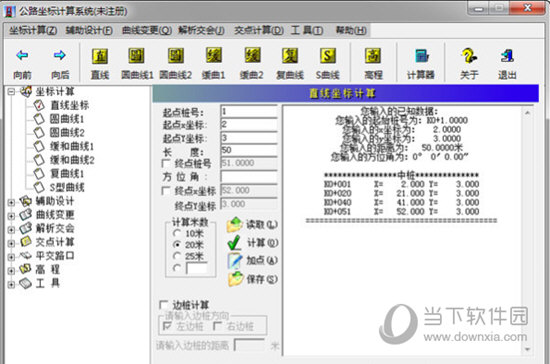Click the 高 程 tree icon

point(25,269)
